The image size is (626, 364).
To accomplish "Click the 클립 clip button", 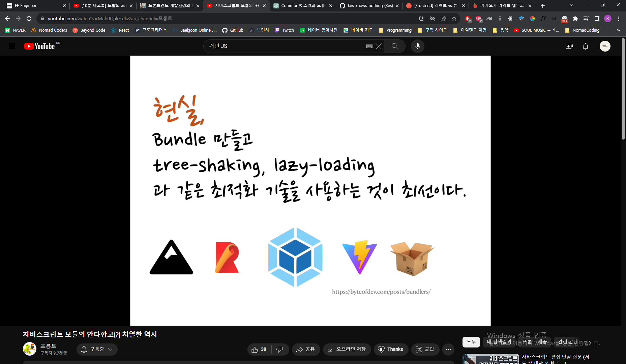I will click(x=425, y=350).
